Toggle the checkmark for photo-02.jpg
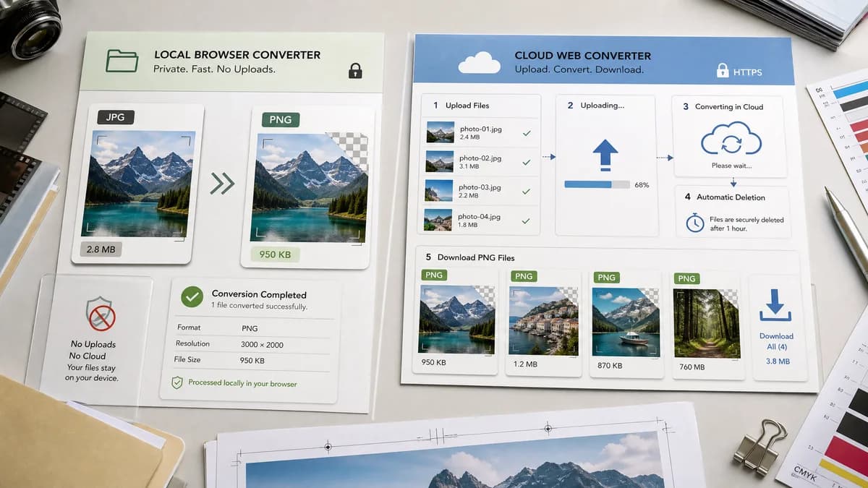Screen dimensions: 868x488 pos(526,162)
